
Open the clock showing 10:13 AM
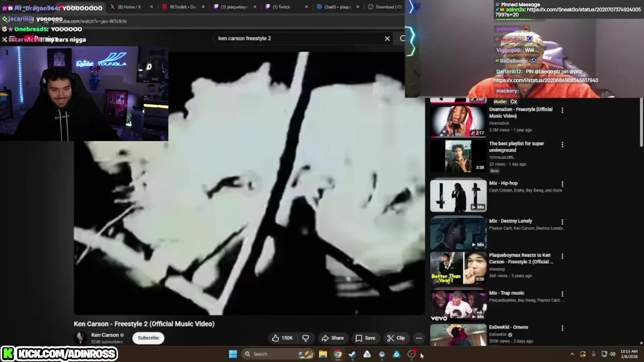629,354
